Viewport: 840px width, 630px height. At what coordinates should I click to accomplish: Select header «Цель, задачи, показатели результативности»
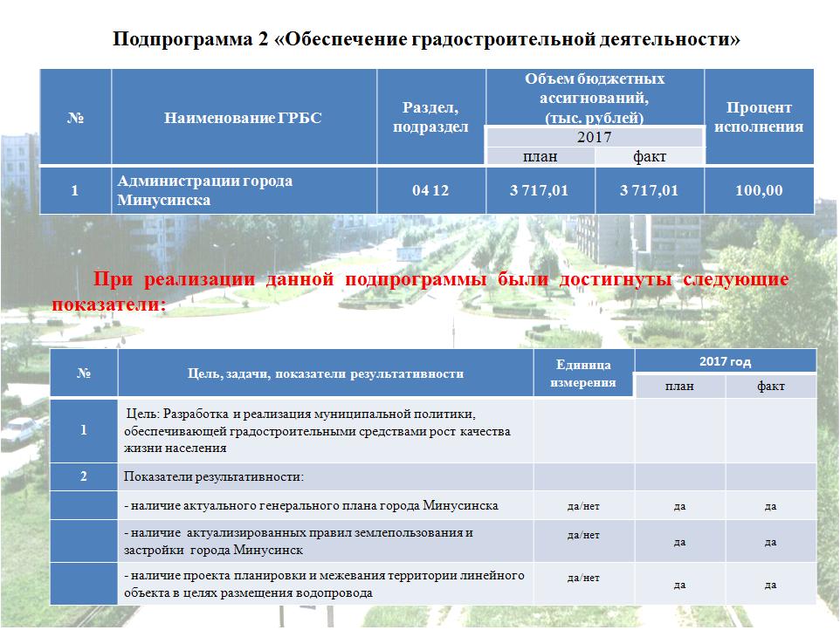[326, 373]
